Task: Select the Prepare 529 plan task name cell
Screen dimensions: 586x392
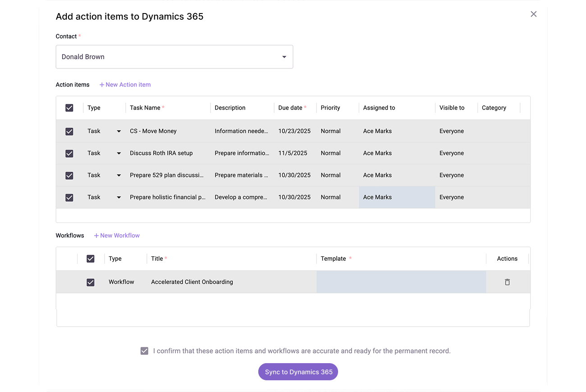Action: click(x=168, y=175)
